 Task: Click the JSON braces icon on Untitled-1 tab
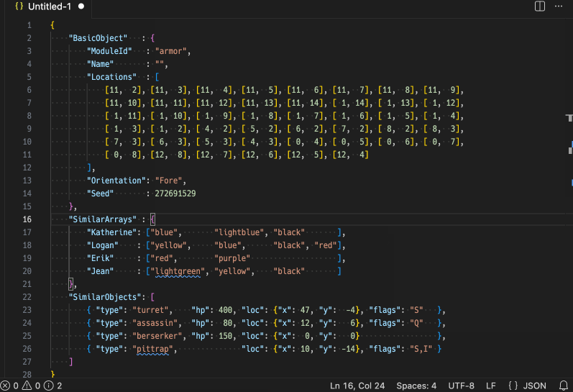click(x=19, y=6)
